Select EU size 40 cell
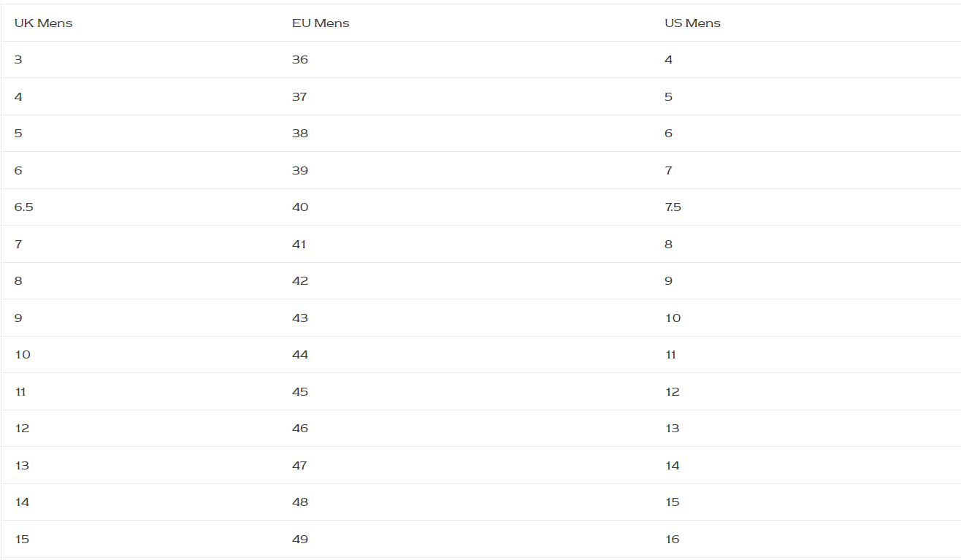961x560 pixels. pyautogui.click(x=300, y=207)
